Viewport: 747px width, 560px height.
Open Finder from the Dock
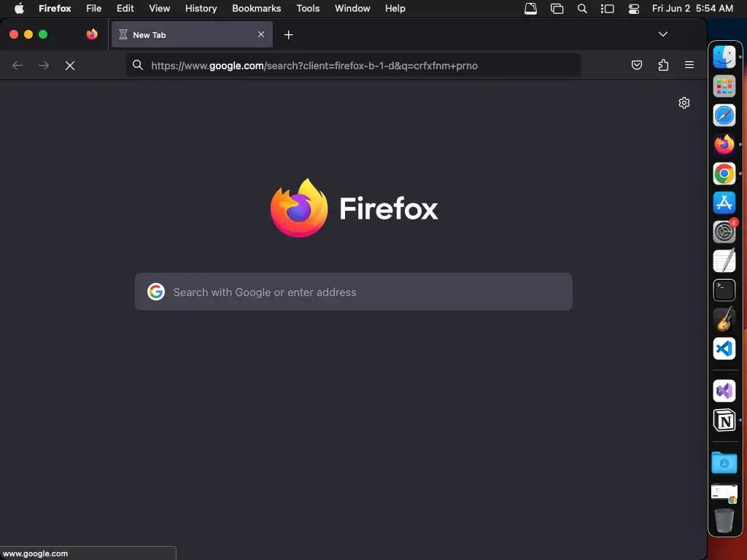coord(724,57)
